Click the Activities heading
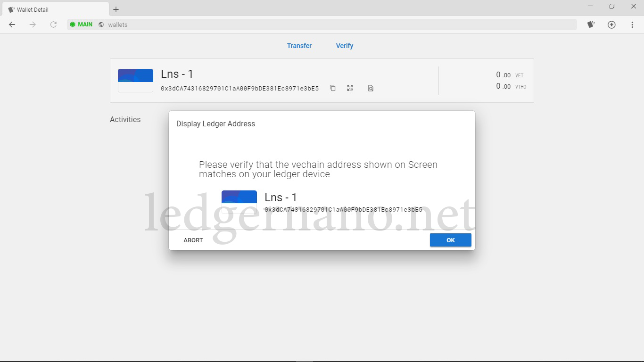This screenshot has height=362, width=644. (x=125, y=120)
